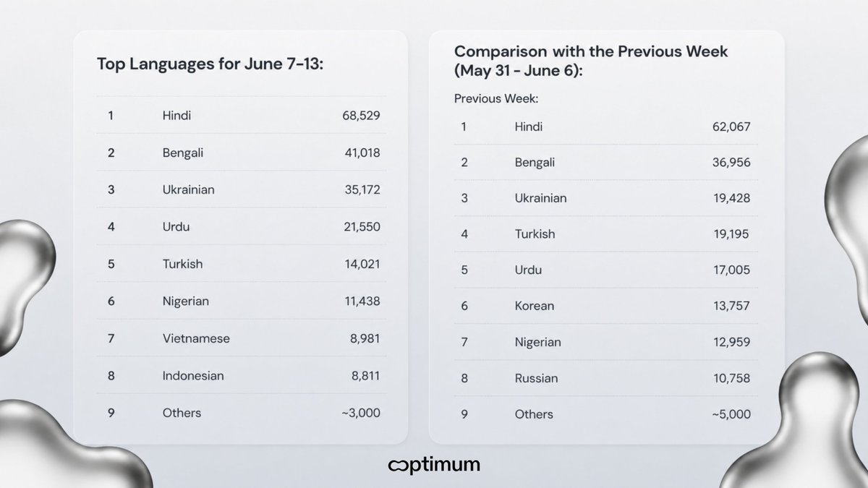
Task: Click the Vietnamese entry in left table
Action: 196,338
